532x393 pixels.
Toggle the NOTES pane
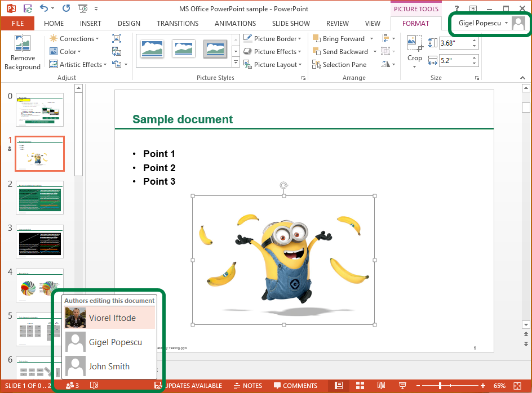[248, 386]
